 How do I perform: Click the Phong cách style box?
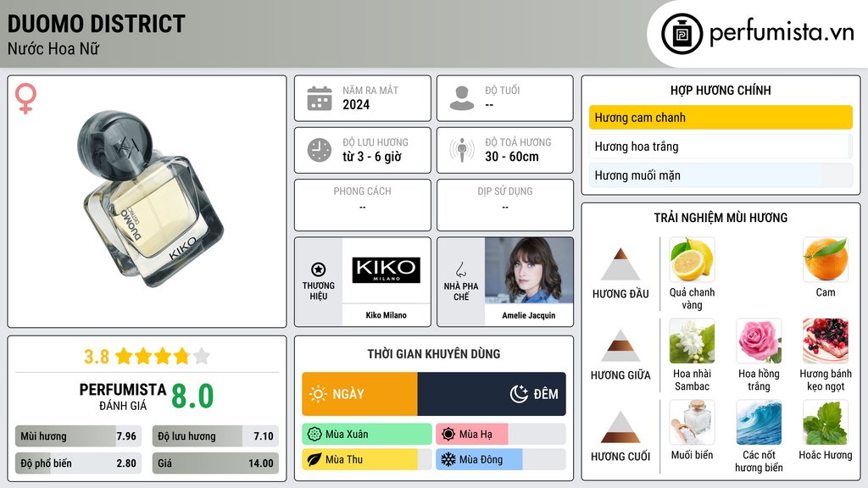tap(363, 205)
